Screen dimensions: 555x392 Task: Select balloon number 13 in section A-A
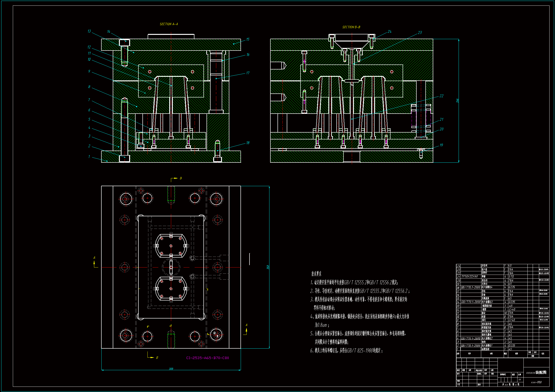coord(89,31)
